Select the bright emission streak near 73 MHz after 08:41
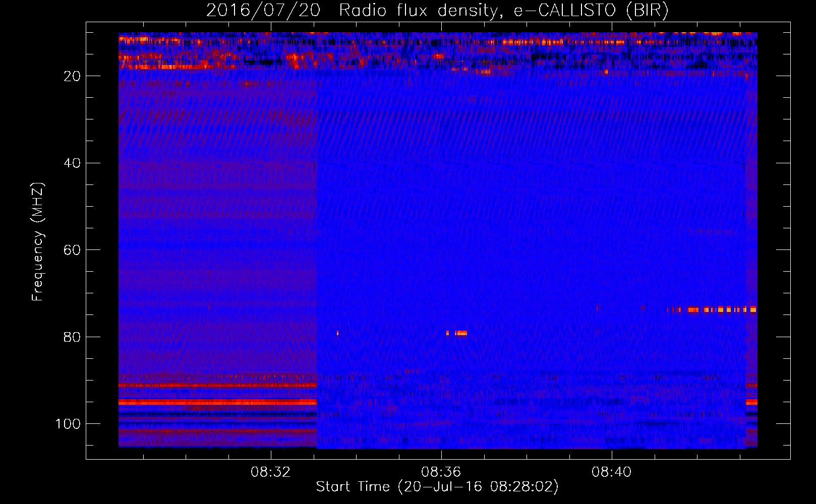 point(712,309)
